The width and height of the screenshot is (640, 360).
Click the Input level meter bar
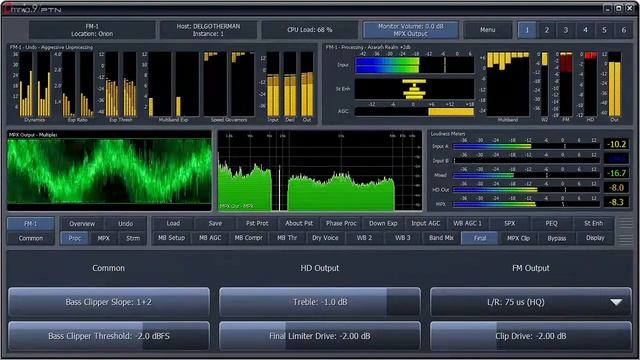click(x=415, y=65)
